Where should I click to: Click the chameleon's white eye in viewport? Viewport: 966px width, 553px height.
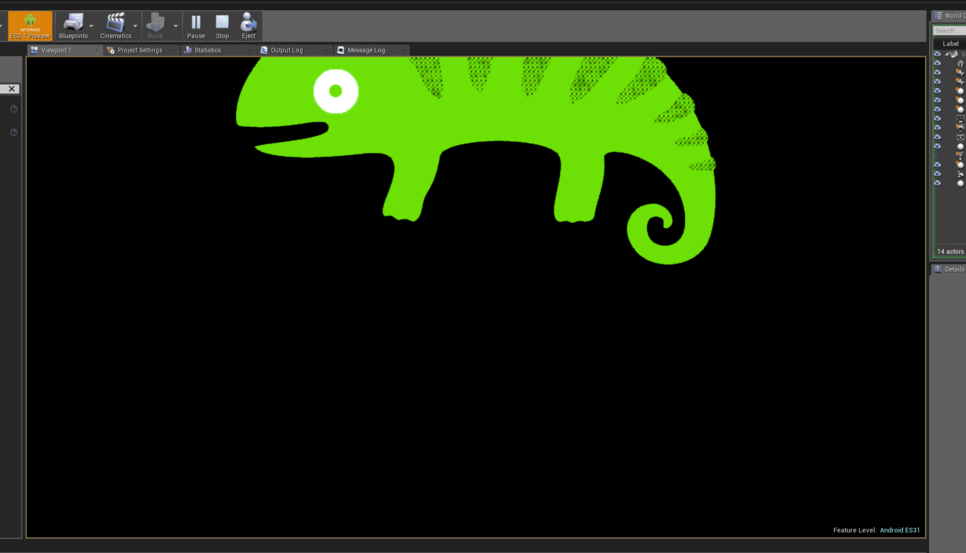pos(336,91)
